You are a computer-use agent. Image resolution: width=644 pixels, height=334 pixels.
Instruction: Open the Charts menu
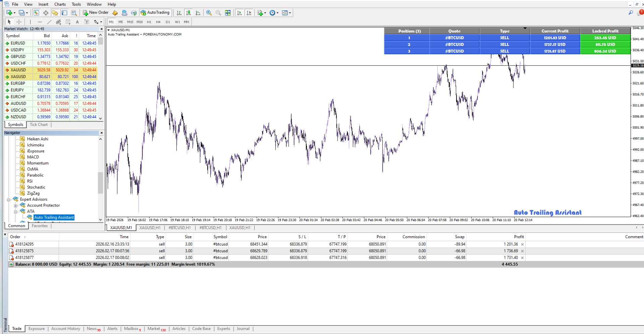60,4
